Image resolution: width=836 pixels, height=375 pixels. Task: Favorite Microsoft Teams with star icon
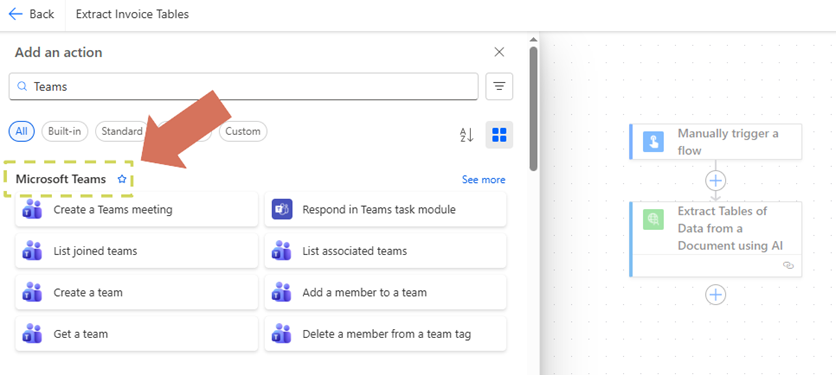[x=122, y=179]
